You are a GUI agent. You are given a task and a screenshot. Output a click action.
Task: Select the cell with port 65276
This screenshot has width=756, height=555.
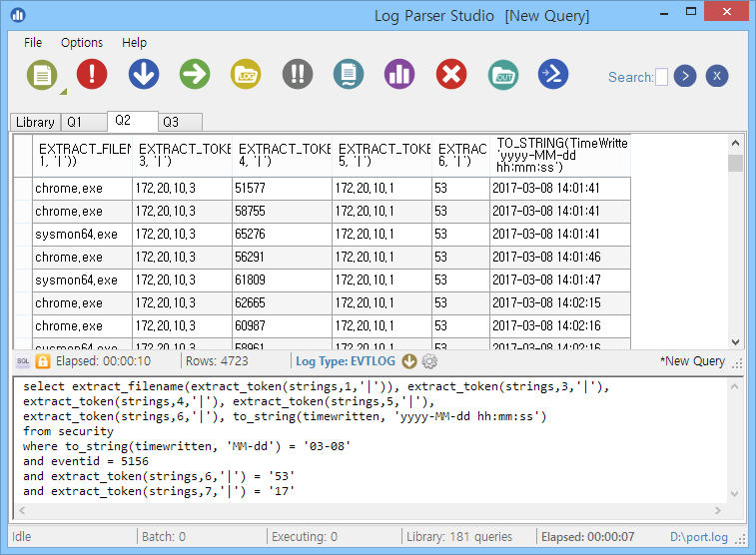coord(282,235)
